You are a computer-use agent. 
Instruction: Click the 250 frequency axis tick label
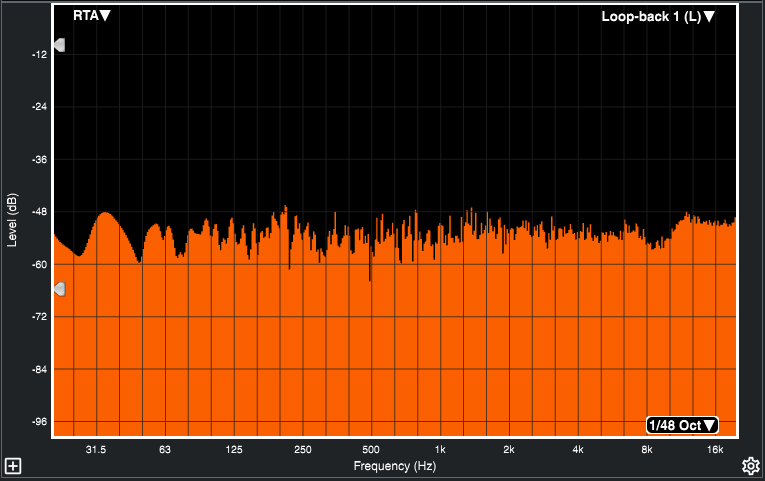302,450
